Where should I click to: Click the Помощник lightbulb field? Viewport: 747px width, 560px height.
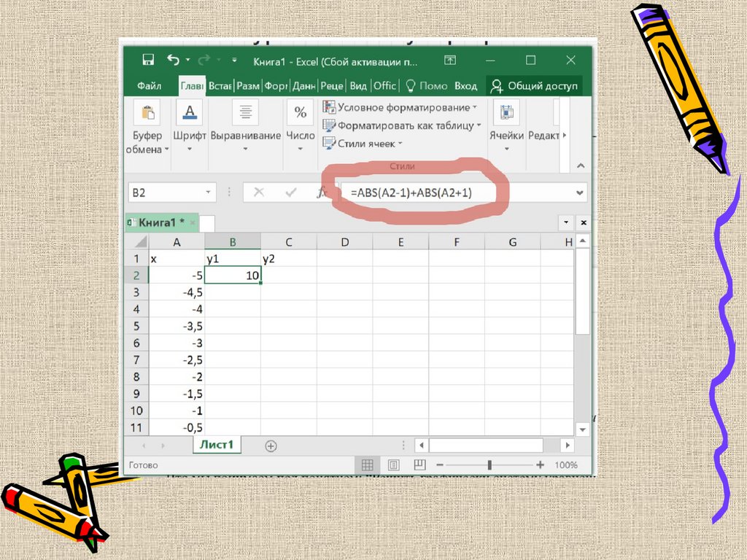pyautogui.click(x=426, y=86)
